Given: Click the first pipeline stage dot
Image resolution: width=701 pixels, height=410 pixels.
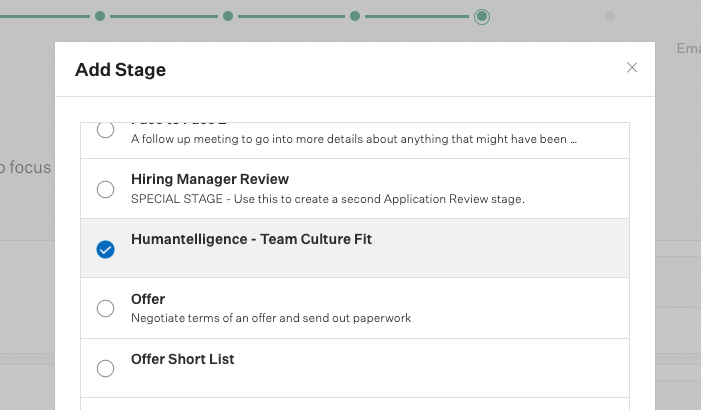Looking at the screenshot, I should tap(99, 16).
